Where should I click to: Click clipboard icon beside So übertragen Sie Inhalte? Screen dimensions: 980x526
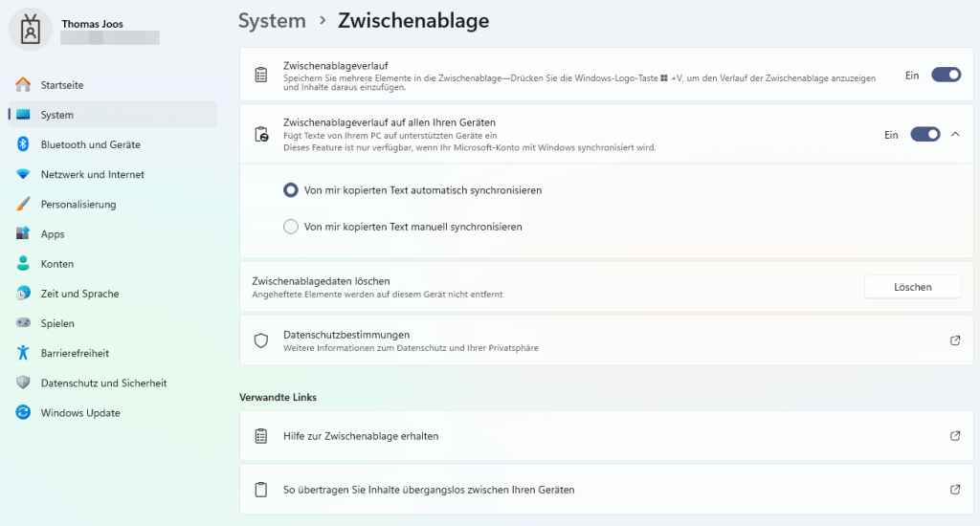[x=261, y=490]
